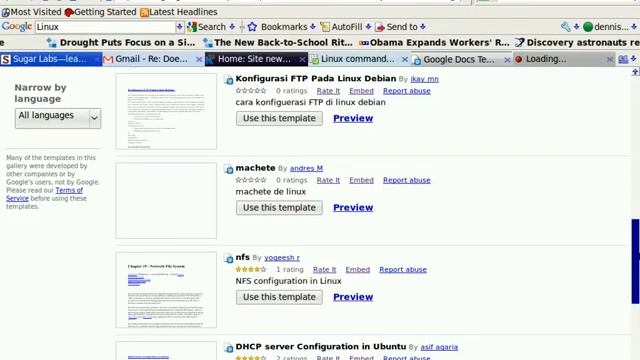Use the machete template
Image resolution: width=640 pixels, height=360 pixels.
coord(279,208)
